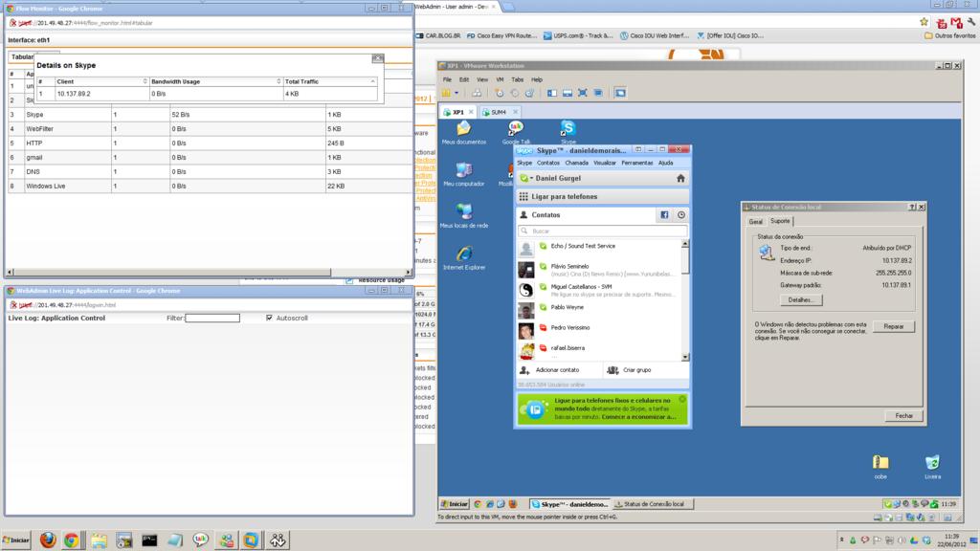Open Skype desktop shortcut in VM
The height and width of the screenshot is (551, 980).
pyautogui.click(x=568, y=132)
